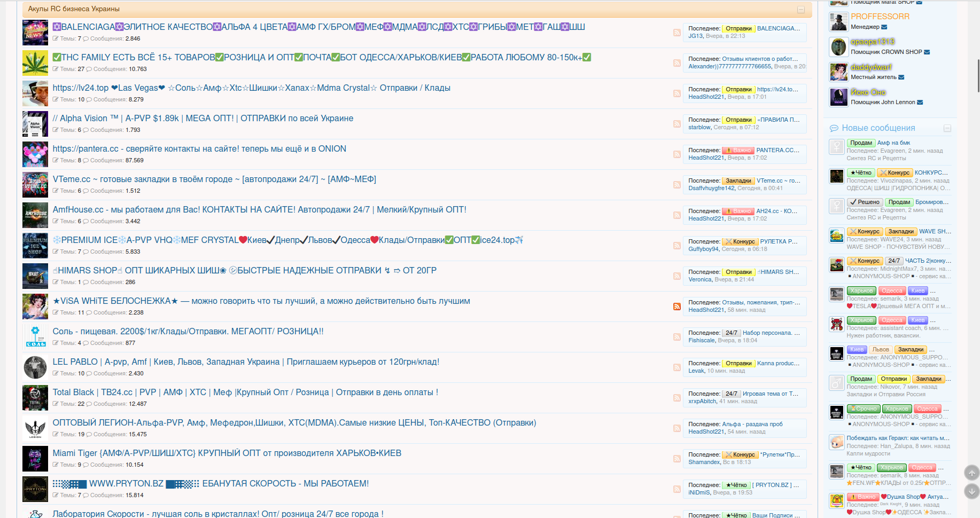
Task: Click RSS icon for PREMIUM ICE row
Action: tap(676, 246)
